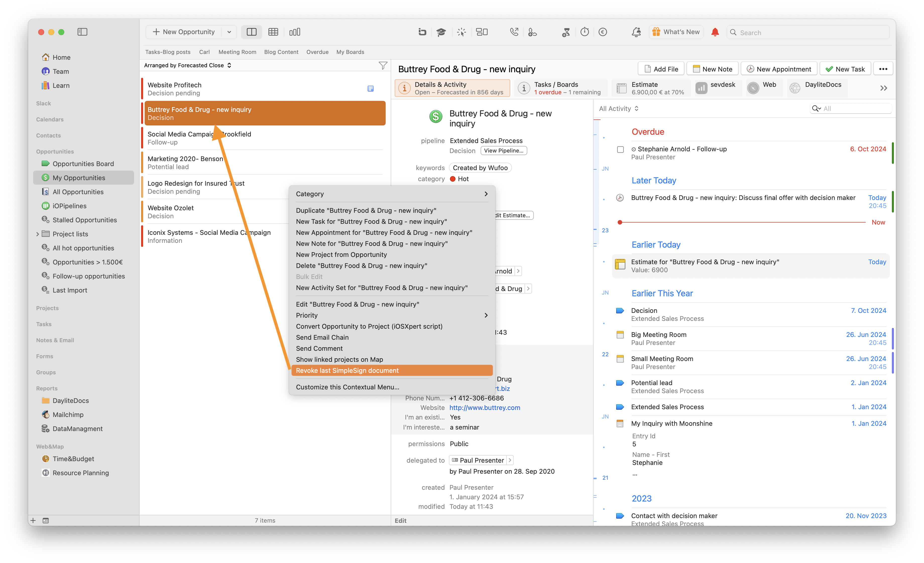The height and width of the screenshot is (563, 924).
Task: Open the What's New button
Action: coord(676,32)
